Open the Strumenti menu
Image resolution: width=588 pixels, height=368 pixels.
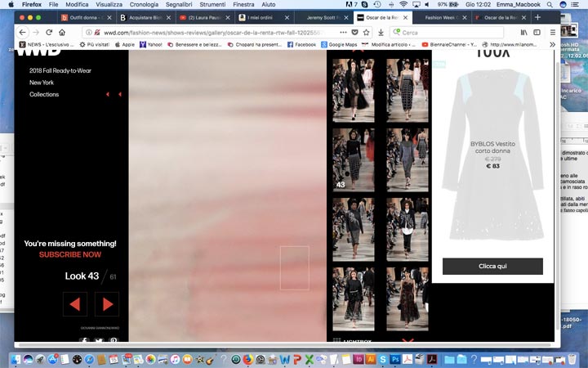click(212, 5)
